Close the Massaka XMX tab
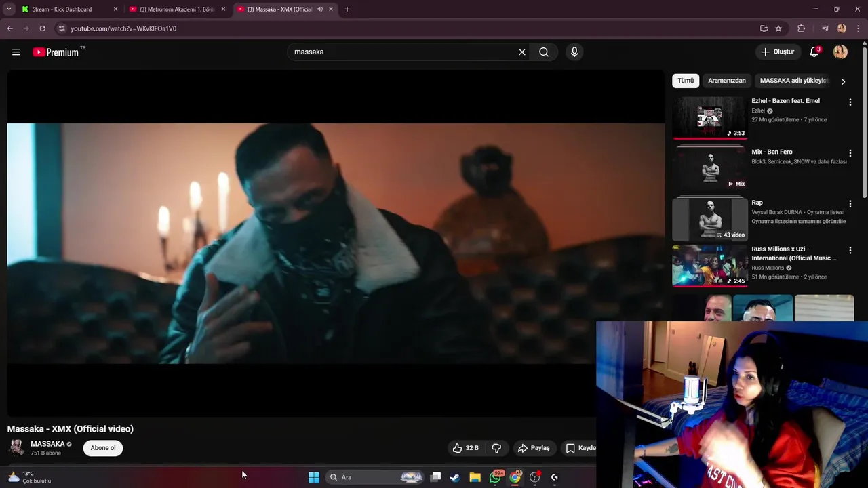 click(331, 9)
